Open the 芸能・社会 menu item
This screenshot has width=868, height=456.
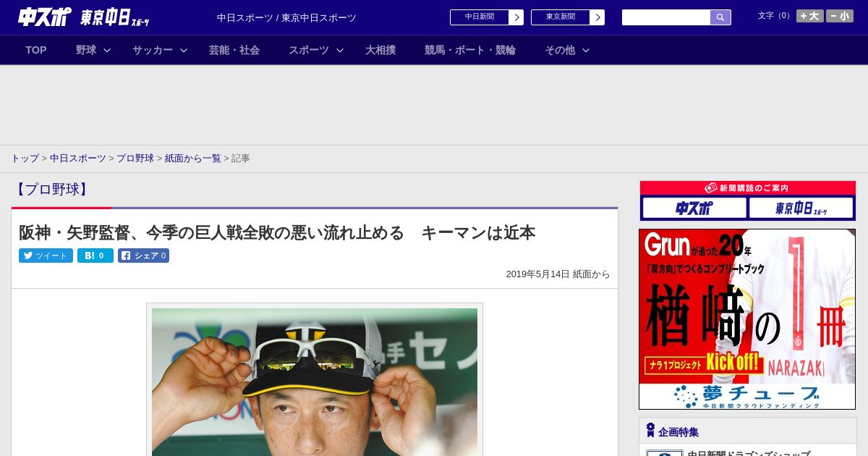[234, 50]
